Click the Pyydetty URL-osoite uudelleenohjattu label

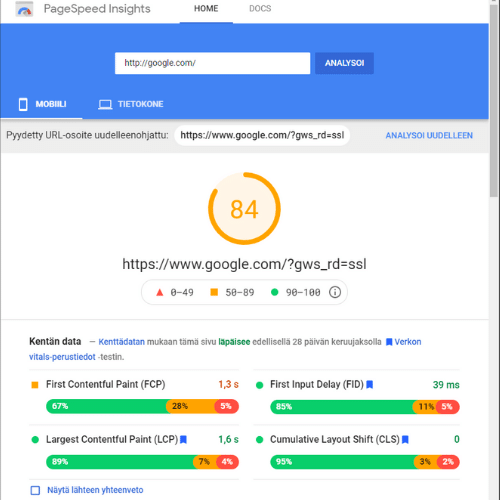(x=87, y=135)
